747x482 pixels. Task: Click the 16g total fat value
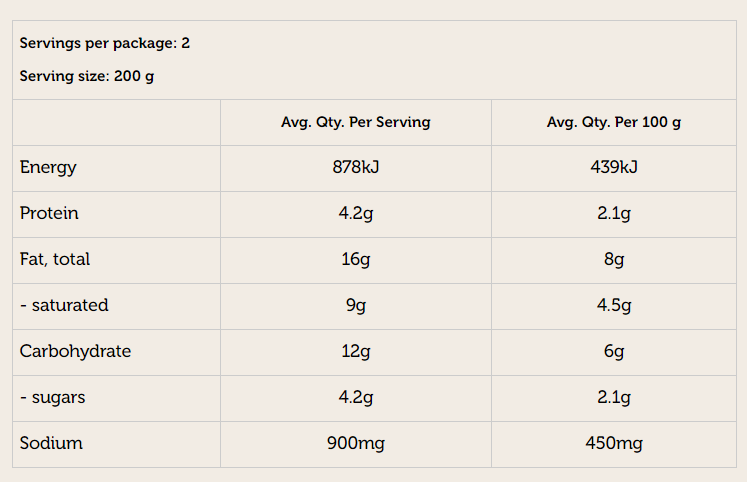pyautogui.click(x=356, y=259)
